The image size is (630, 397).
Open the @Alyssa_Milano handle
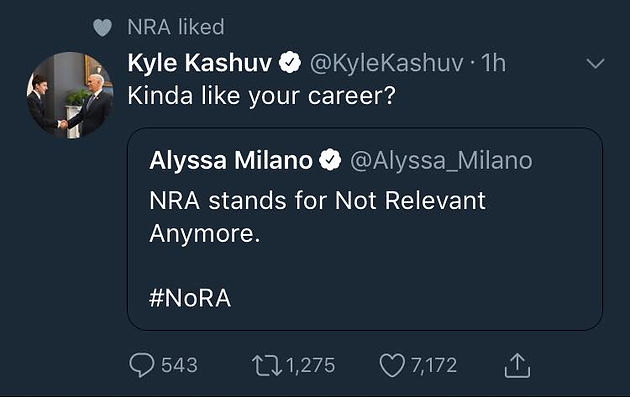pos(441,161)
